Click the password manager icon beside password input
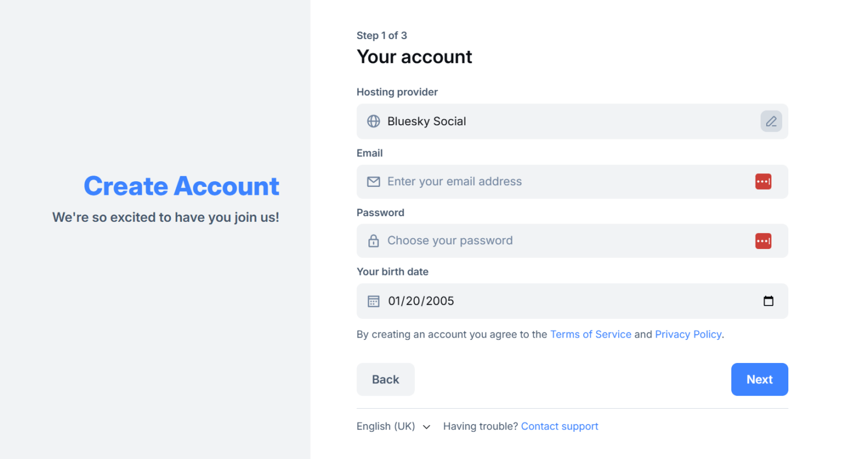The image size is (868, 459). [763, 241]
